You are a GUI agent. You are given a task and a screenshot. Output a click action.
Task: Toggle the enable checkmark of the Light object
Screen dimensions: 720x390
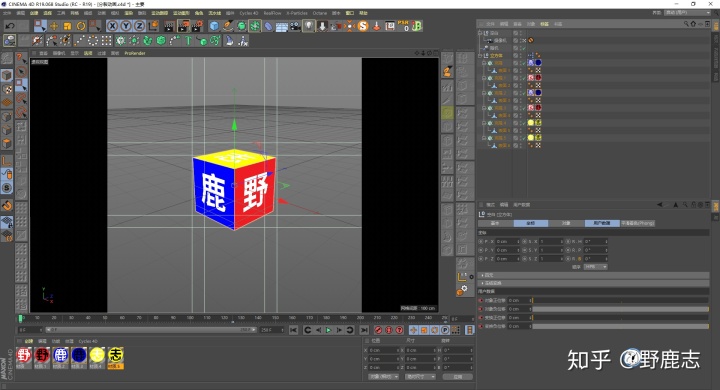click(x=523, y=48)
